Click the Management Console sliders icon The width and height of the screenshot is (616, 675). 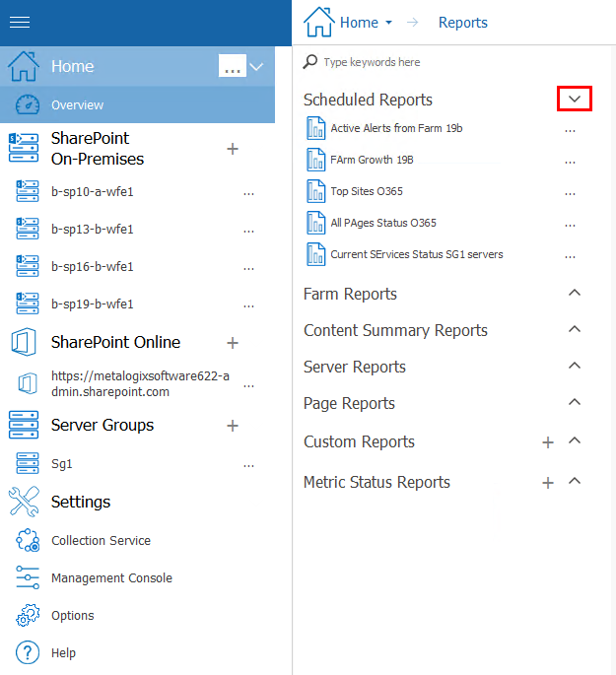click(28, 577)
